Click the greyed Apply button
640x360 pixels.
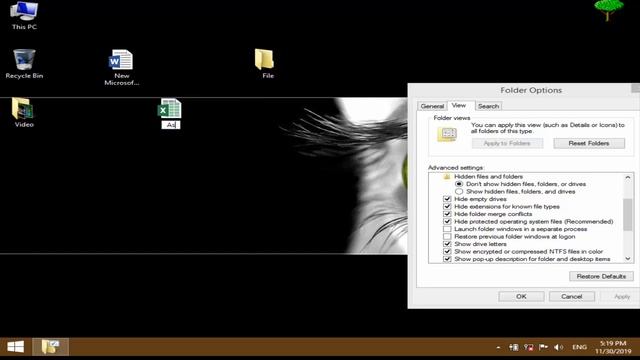621,296
